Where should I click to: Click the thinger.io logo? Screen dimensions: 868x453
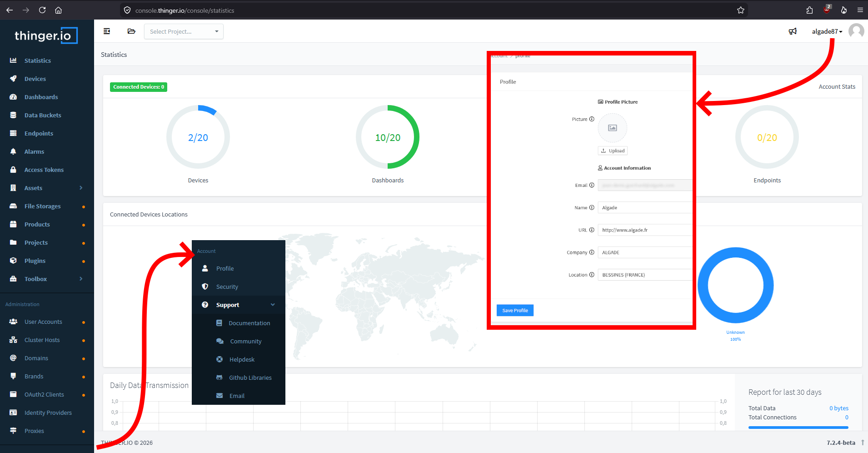coord(46,35)
